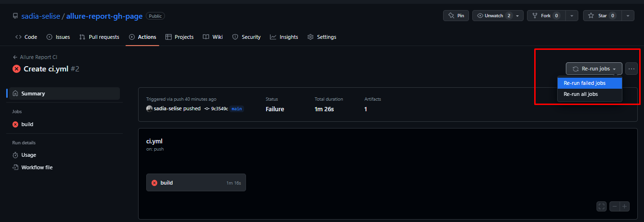Image resolution: width=644 pixels, height=222 pixels.
Task: Pin this repository
Action: (x=456, y=16)
